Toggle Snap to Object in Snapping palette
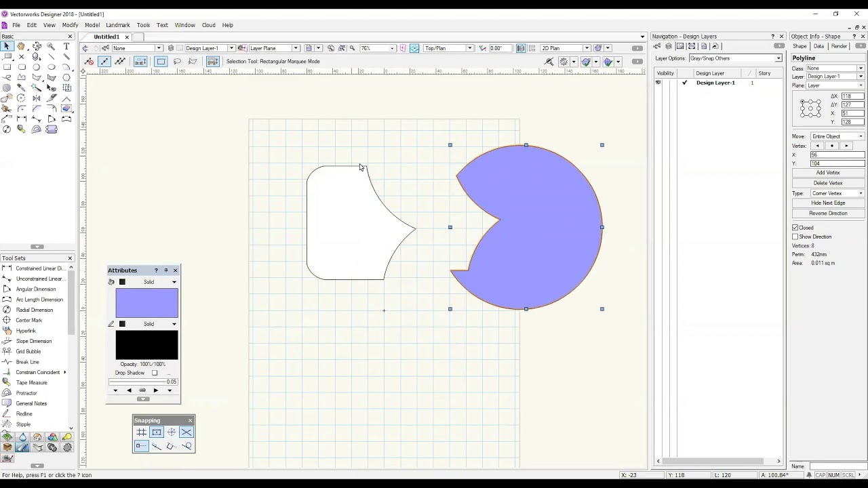 coord(157,432)
